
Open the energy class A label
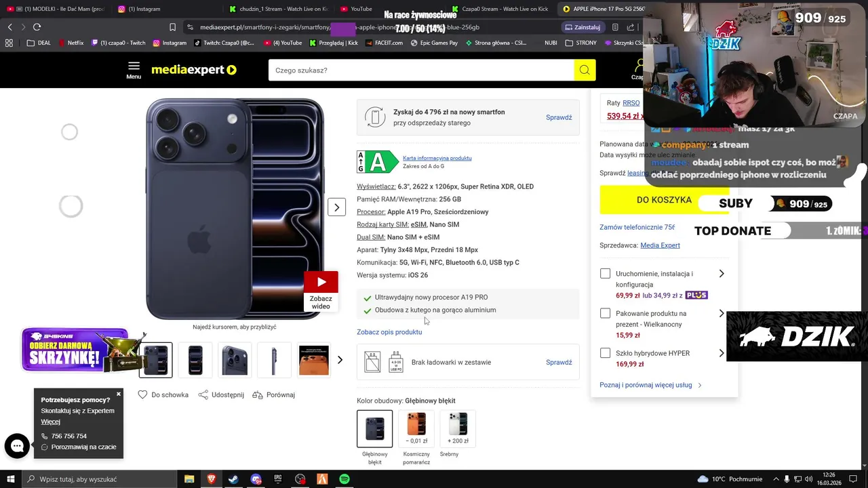377,162
